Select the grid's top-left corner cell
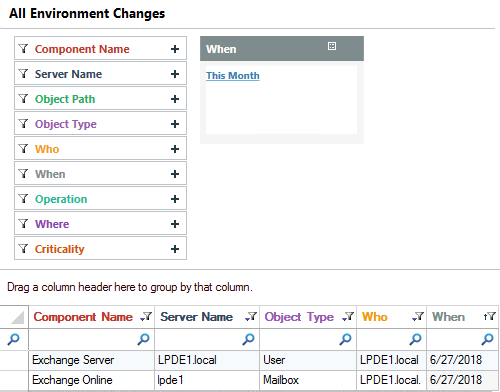The height and width of the screenshot is (392, 500). (x=14, y=317)
